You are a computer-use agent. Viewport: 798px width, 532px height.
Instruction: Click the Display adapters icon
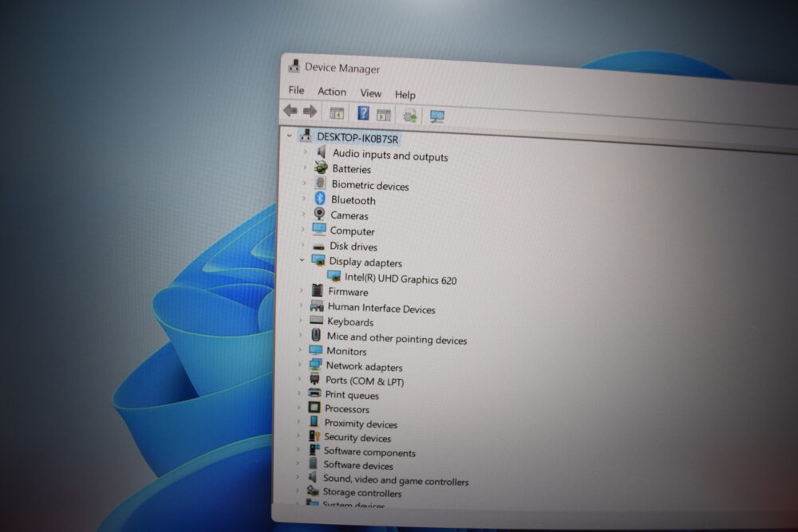click(x=318, y=260)
